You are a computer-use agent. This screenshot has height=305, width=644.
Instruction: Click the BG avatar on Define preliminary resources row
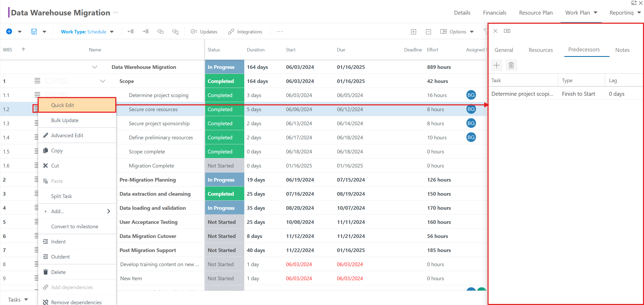(471, 137)
